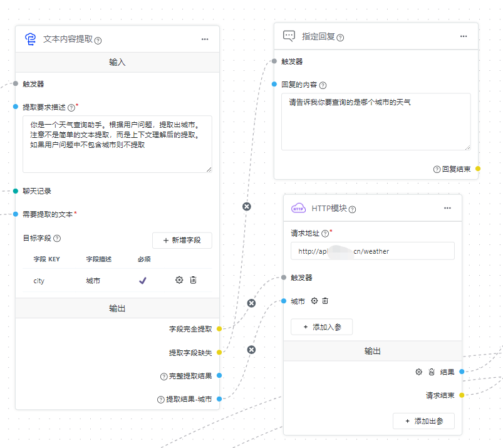Click the 添加入参 button

(x=321, y=327)
